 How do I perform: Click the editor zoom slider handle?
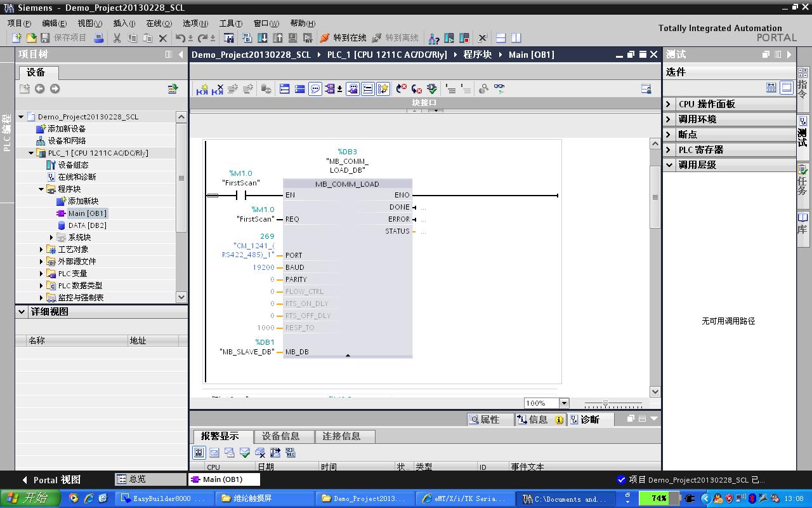pos(605,404)
